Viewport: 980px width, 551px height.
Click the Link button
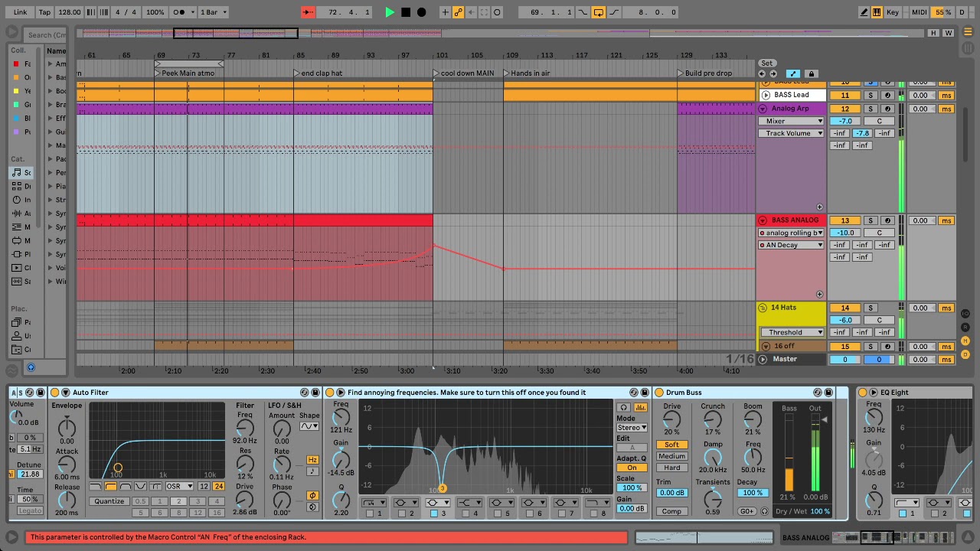tap(20, 12)
